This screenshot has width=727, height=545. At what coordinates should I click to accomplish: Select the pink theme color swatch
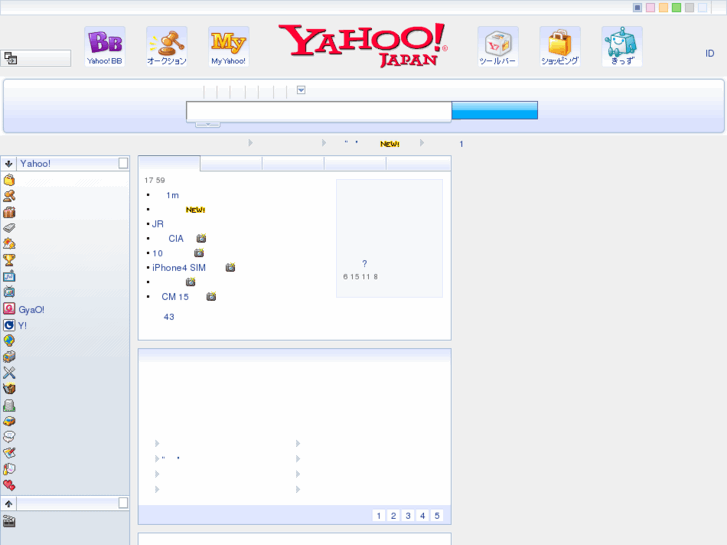coord(650,7)
